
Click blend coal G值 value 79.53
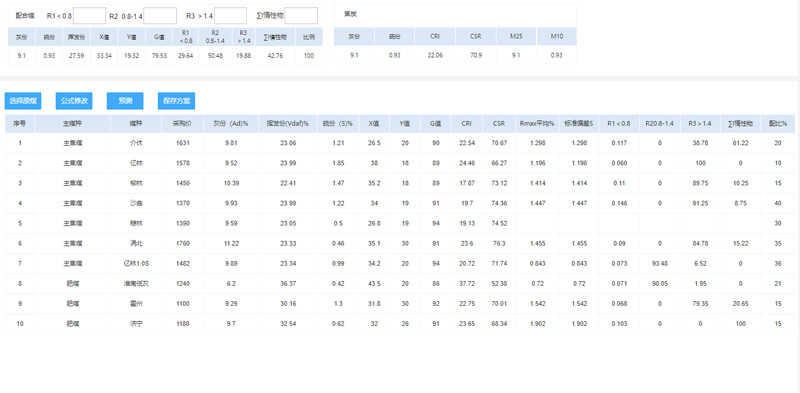[x=159, y=56]
